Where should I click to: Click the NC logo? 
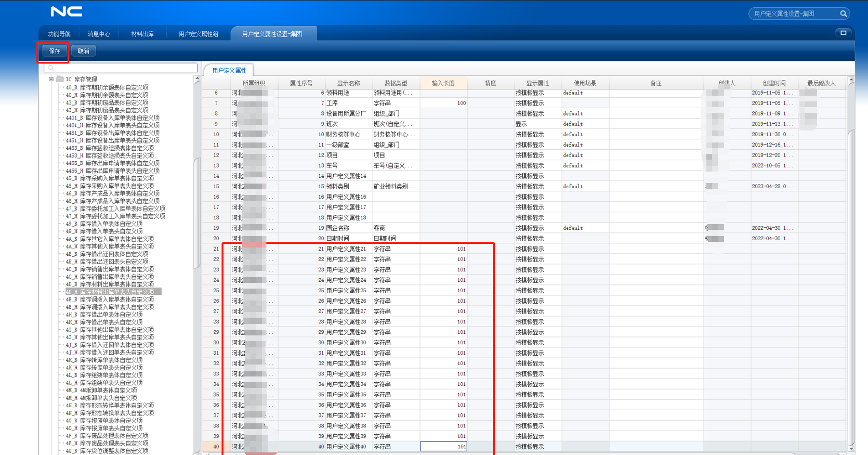(x=67, y=11)
